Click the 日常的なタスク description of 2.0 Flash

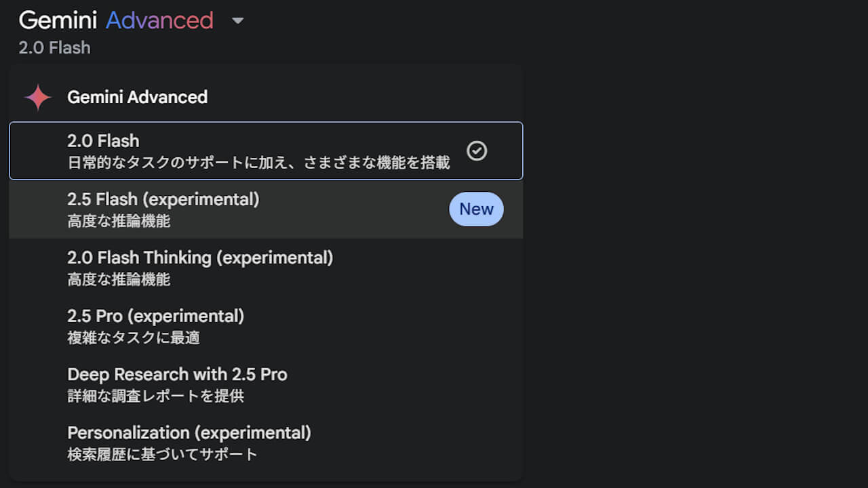(x=258, y=163)
